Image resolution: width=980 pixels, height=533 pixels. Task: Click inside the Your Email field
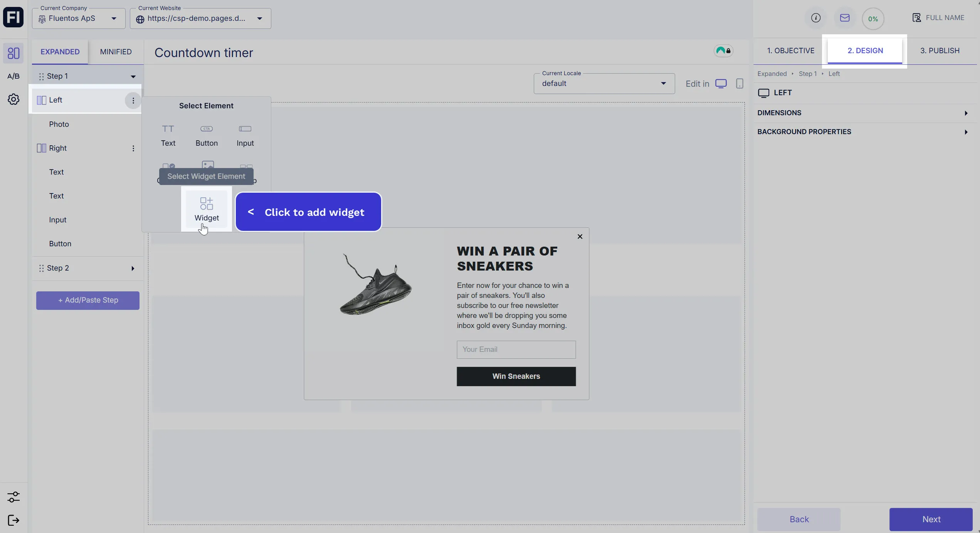516,349
